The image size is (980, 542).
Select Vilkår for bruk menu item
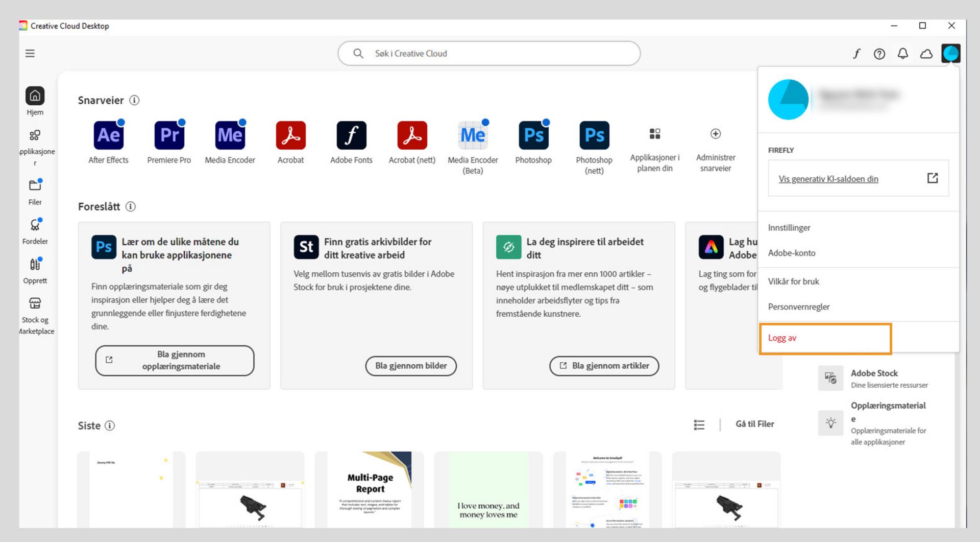pyautogui.click(x=794, y=281)
